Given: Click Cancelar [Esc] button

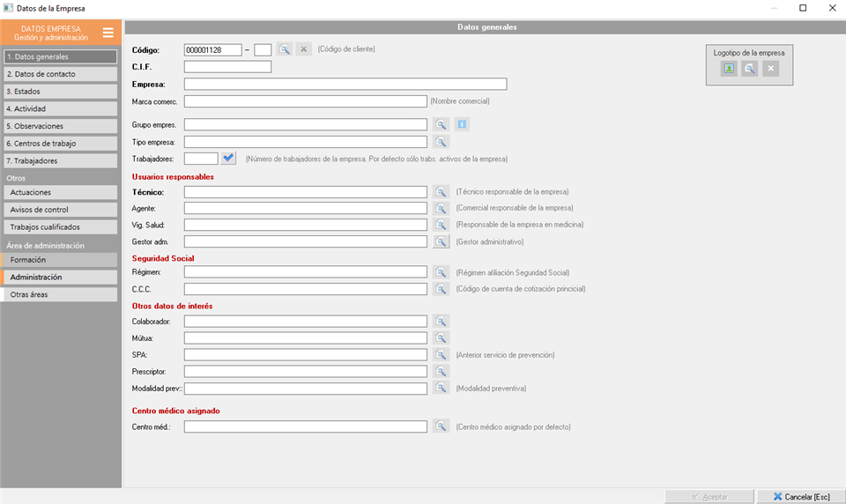Looking at the screenshot, I should 801,496.
